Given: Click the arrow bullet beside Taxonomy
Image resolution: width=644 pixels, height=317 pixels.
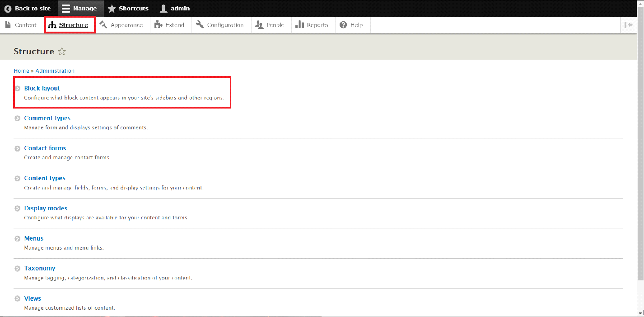Looking at the screenshot, I should [x=17, y=269].
